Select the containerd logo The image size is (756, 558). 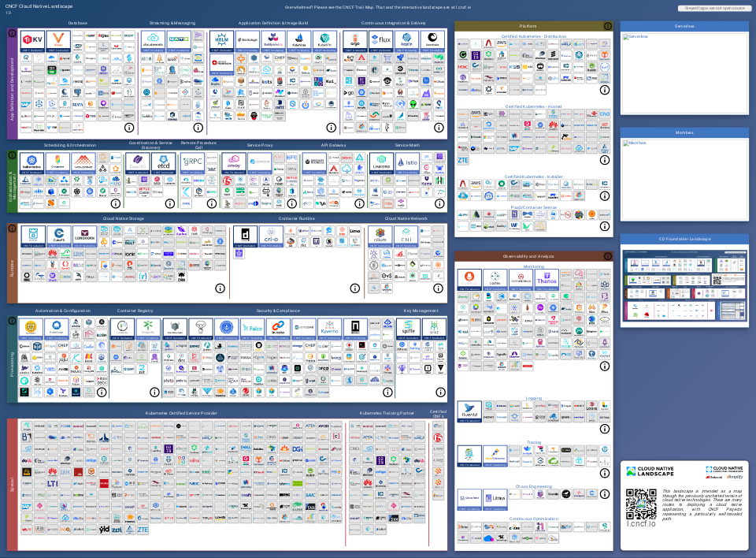pos(246,237)
